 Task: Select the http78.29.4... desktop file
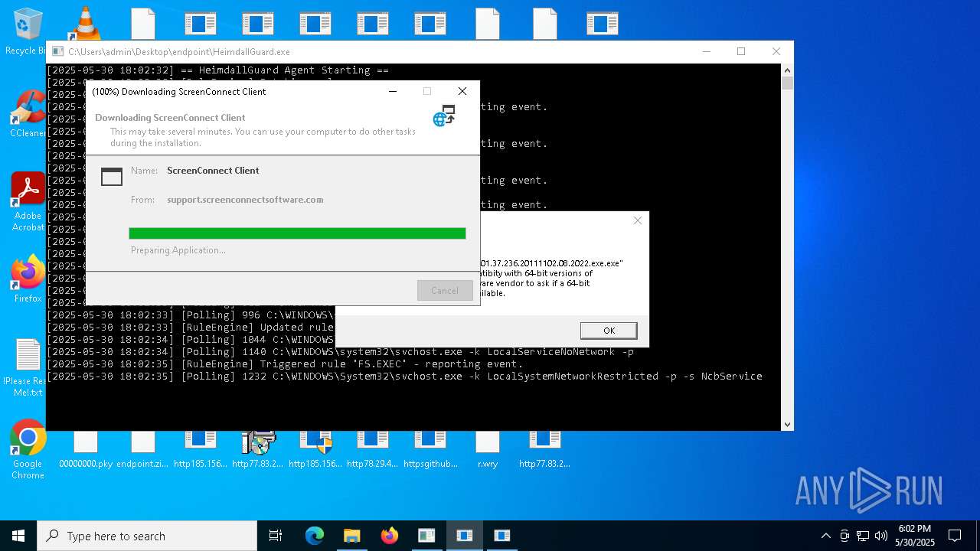(372, 449)
